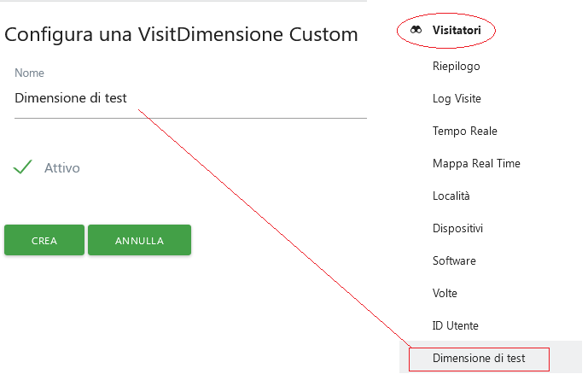
Task: Click the binoculars icon beside Visitatori
Action: [x=416, y=30]
